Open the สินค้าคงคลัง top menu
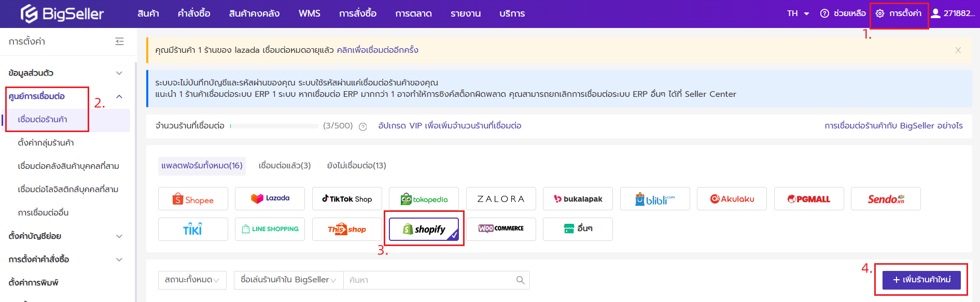This screenshot has width=980, height=302. (x=254, y=13)
